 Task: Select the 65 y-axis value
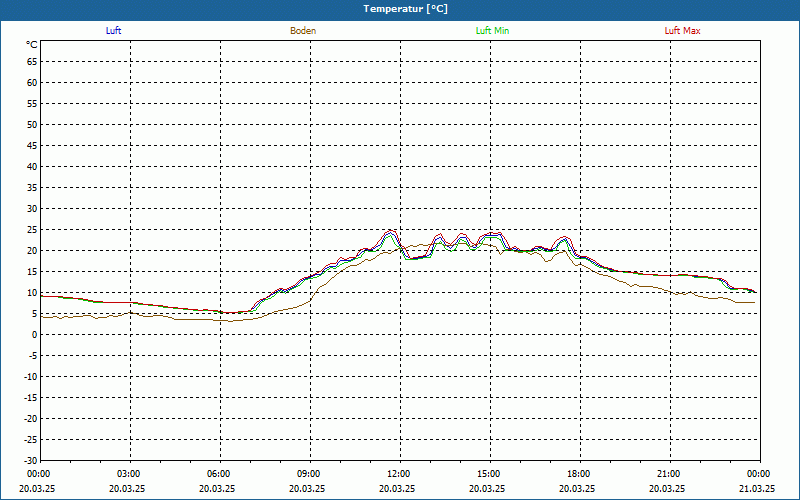click(32, 62)
